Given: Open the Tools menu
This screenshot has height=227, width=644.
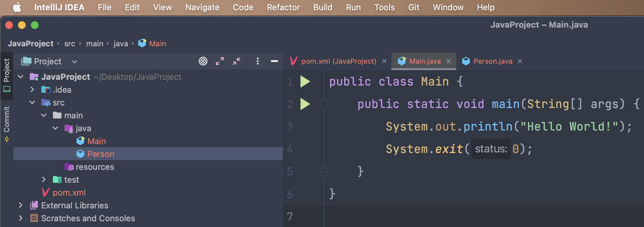Looking at the screenshot, I should pos(384,7).
